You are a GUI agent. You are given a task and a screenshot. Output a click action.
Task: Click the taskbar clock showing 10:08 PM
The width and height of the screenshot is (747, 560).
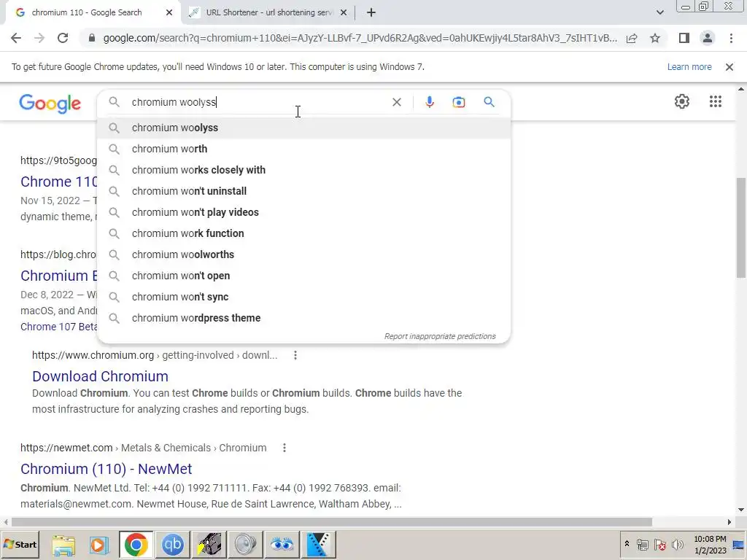710,544
